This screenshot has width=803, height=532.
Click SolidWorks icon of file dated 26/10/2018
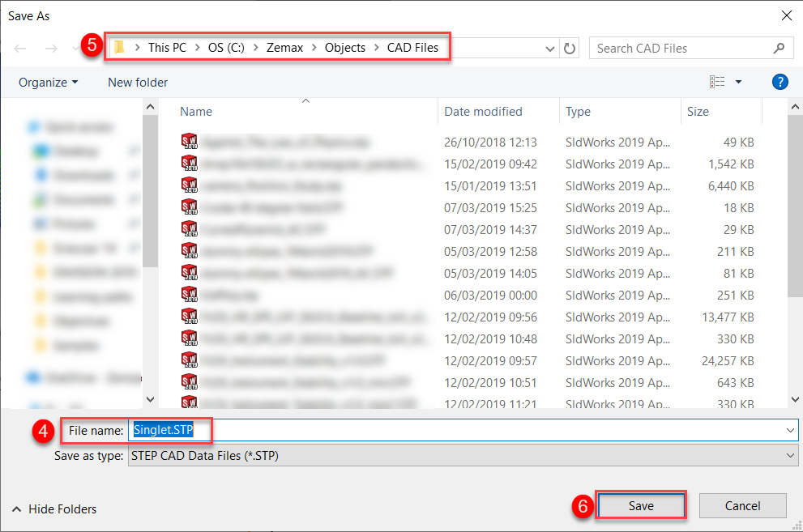[x=189, y=142]
